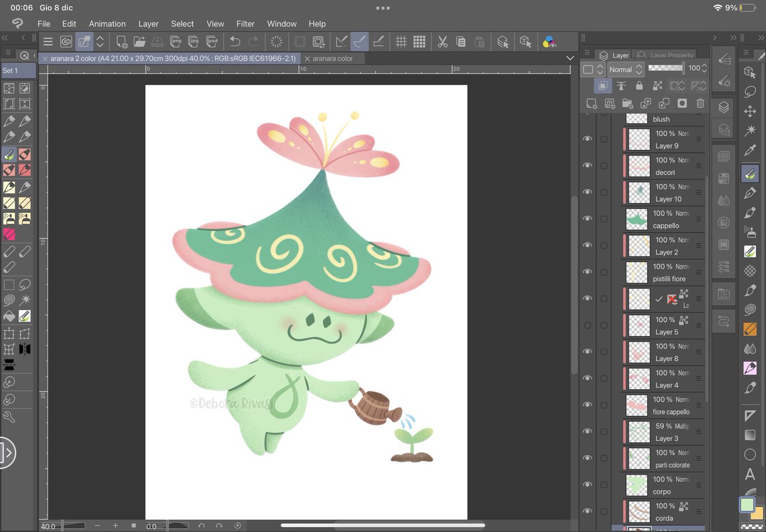Open the Filter menu
Viewport: 766px width, 532px height.
pos(245,24)
